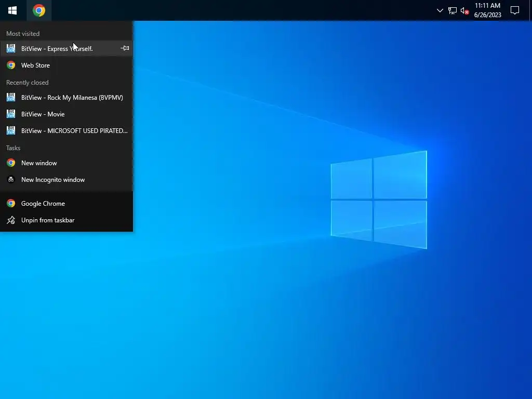Click Chrome icon beside New window
This screenshot has width=532, height=399.
11,163
